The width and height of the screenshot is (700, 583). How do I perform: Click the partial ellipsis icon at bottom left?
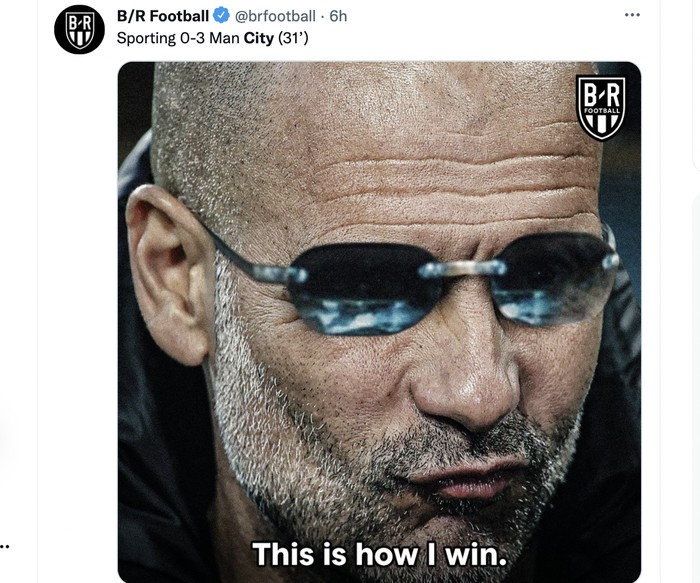[5, 547]
